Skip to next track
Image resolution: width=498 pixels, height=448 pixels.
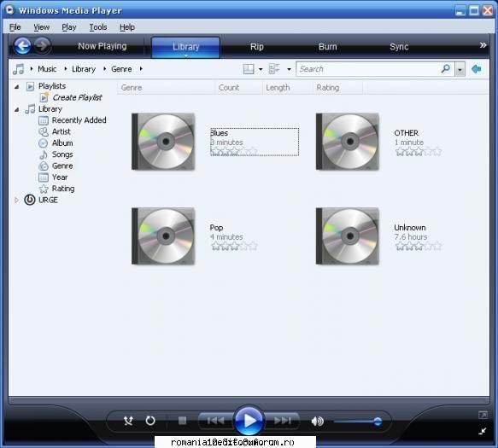coord(283,421)
